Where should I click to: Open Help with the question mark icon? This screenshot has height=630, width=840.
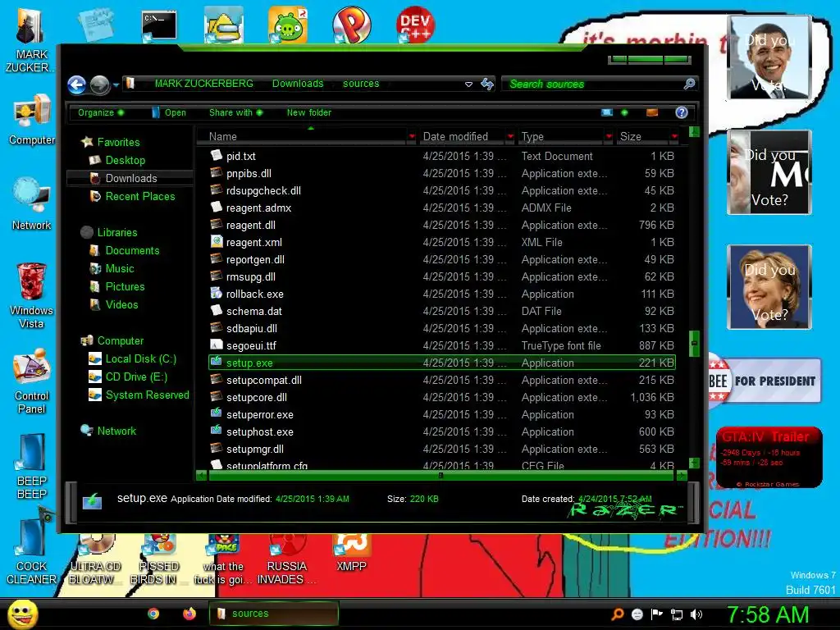(682, 112)
